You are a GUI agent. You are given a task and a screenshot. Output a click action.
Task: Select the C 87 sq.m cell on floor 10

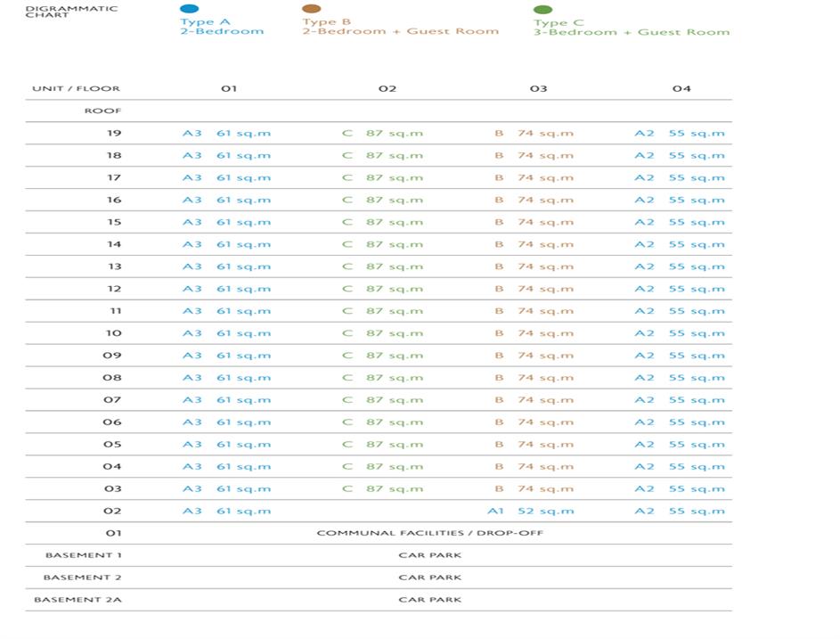[x=382, y=333]
